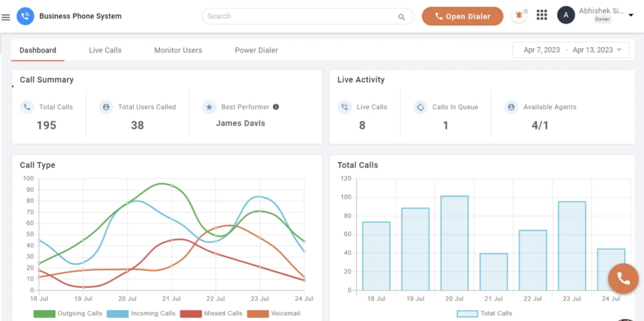The image size is (644, 321).
Task: Open the apps grid icon
Action: point(542,15)
